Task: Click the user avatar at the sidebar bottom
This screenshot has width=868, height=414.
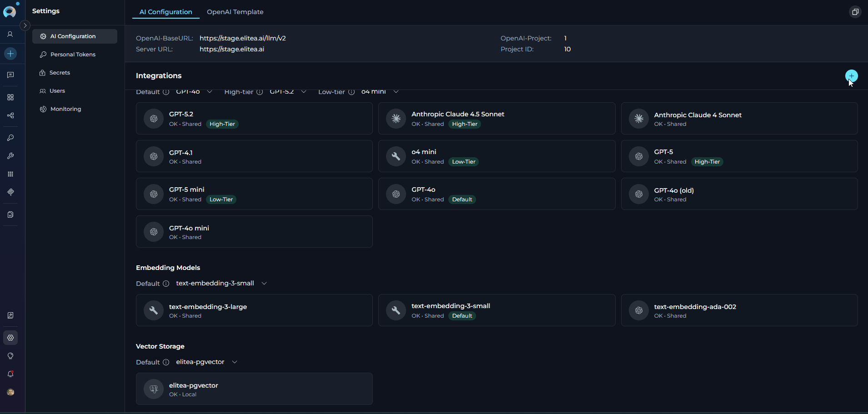Action: (10, 392)
